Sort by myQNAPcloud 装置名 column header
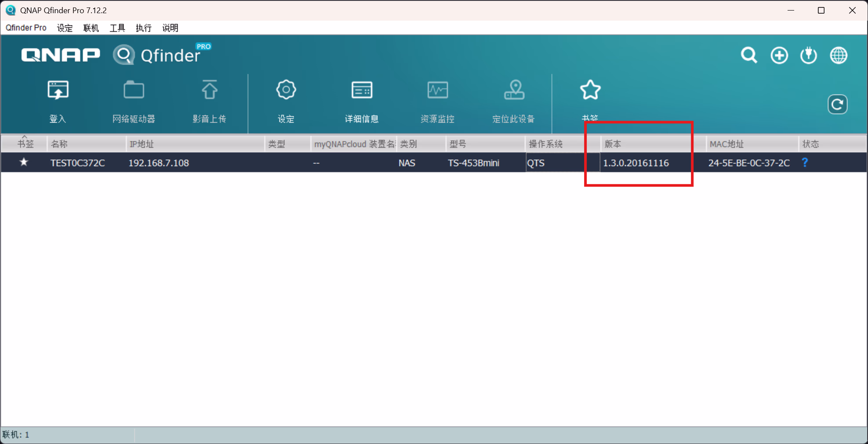 [354, 144]
